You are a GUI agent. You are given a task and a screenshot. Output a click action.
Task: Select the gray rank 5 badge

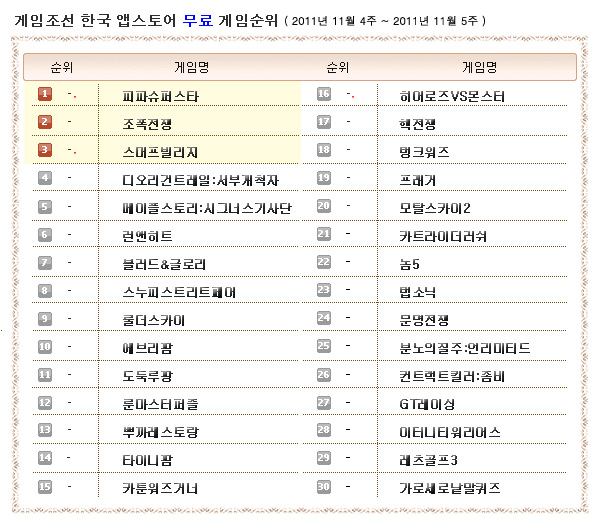(45, 207)
